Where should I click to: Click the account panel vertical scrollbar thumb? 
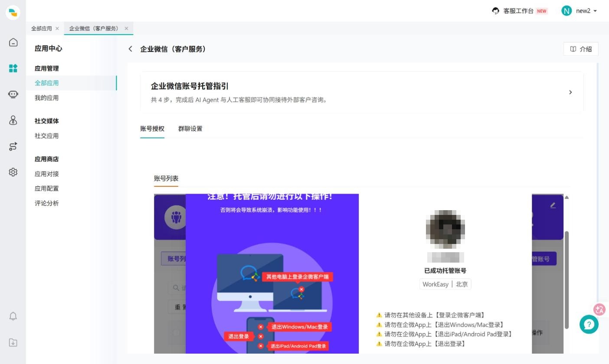566,279
